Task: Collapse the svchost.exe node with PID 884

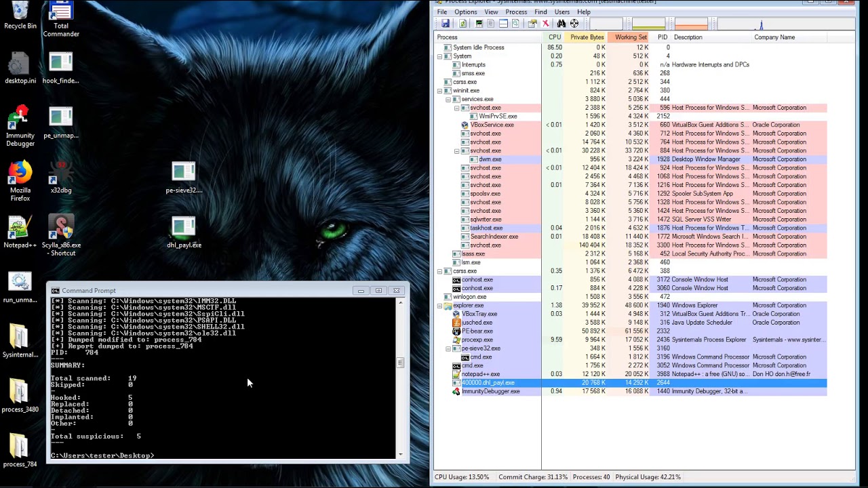Action: point(457,151)
